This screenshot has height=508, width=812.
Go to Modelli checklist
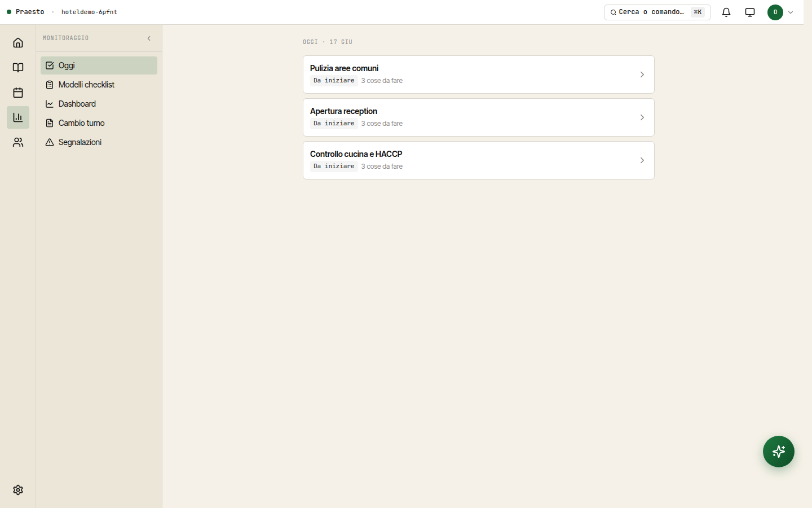click(x=99, y=85)
